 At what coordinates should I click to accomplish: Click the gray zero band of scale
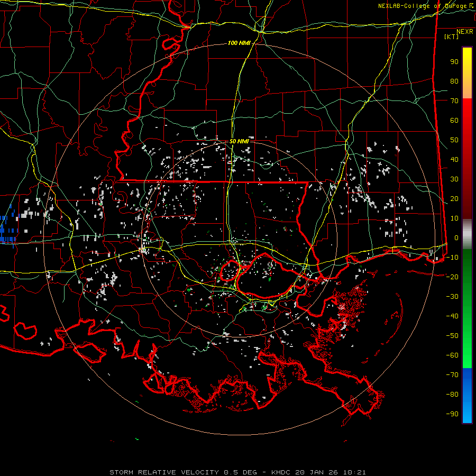tap(467, 234)
